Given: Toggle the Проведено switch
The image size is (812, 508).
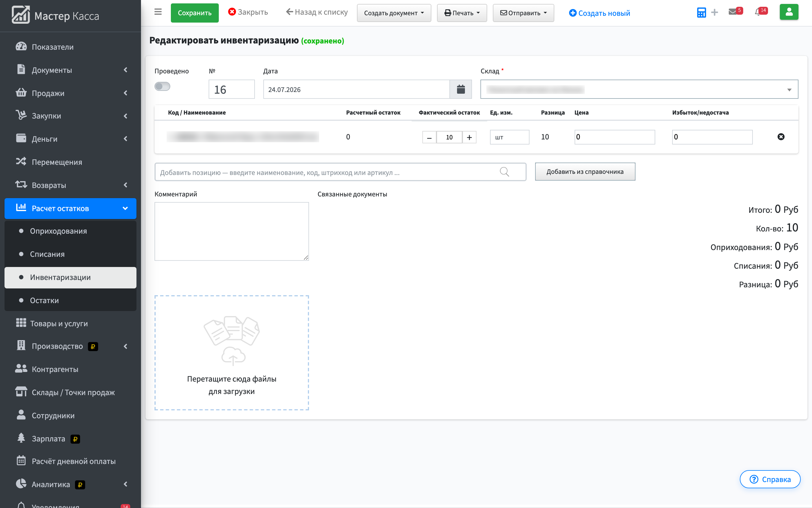Looking at the screenshot, I should coord(162,86).
